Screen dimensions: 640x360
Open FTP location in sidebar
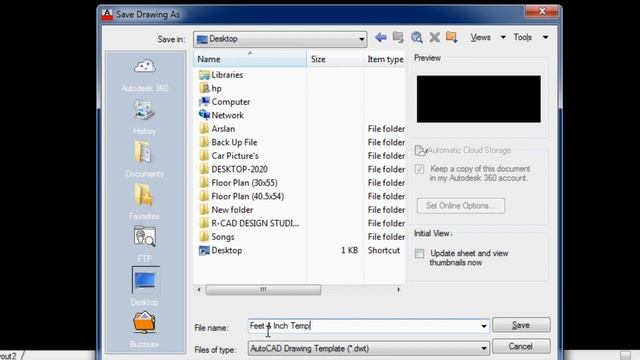[144, 245]
